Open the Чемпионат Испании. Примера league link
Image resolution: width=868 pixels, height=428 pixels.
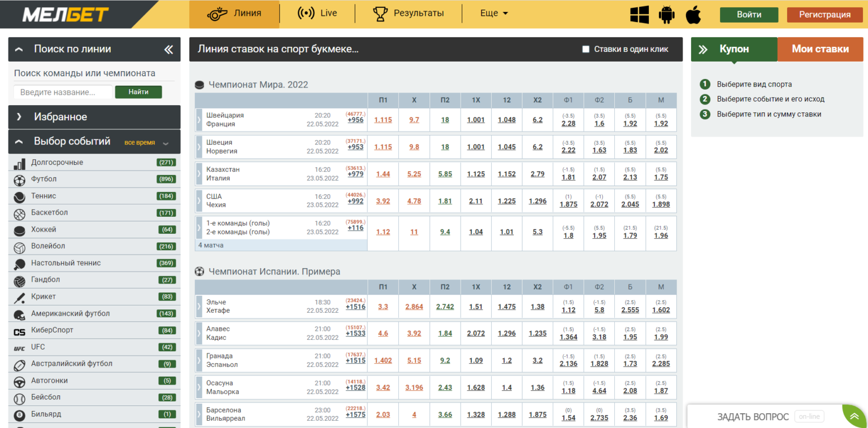(275, 272)
